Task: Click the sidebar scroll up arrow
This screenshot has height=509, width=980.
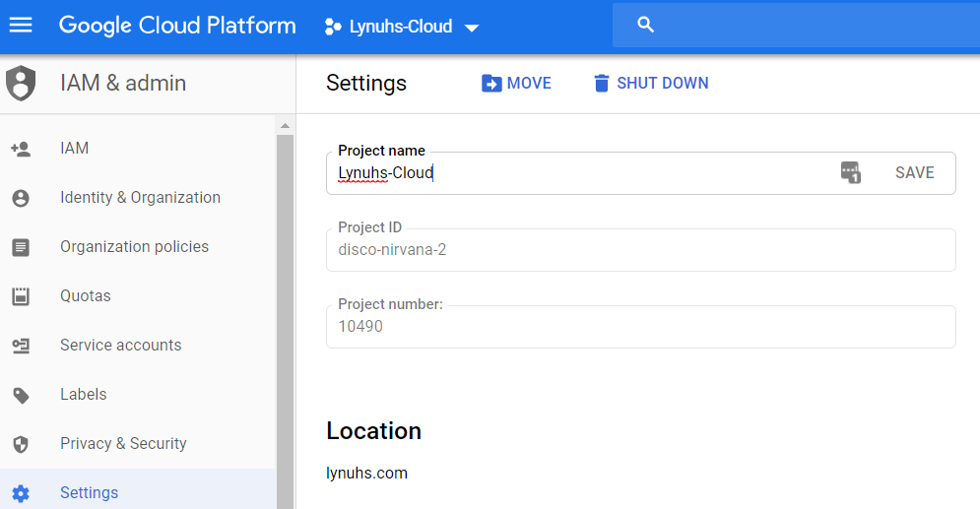Action: click(x=285, y=126)
